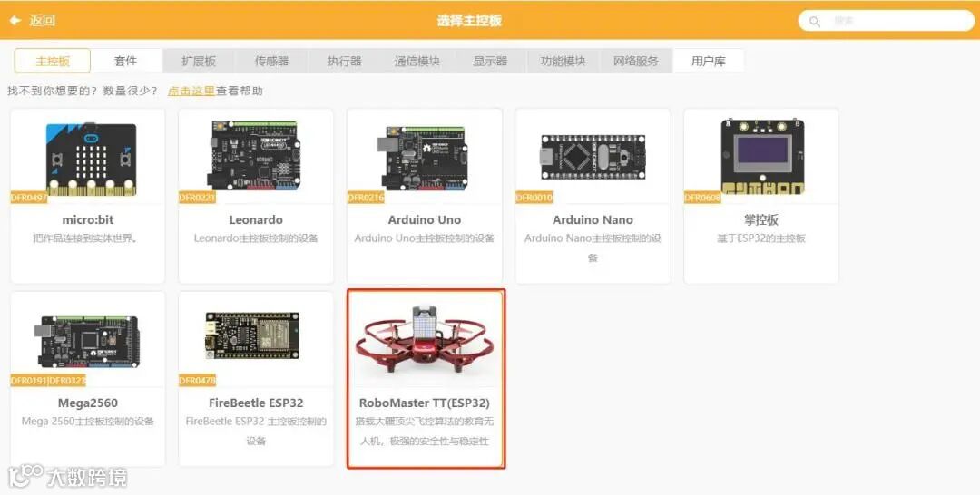The image size is (980, 495).
Task: Select the micro:bit board image
Action: click(92, 158)
